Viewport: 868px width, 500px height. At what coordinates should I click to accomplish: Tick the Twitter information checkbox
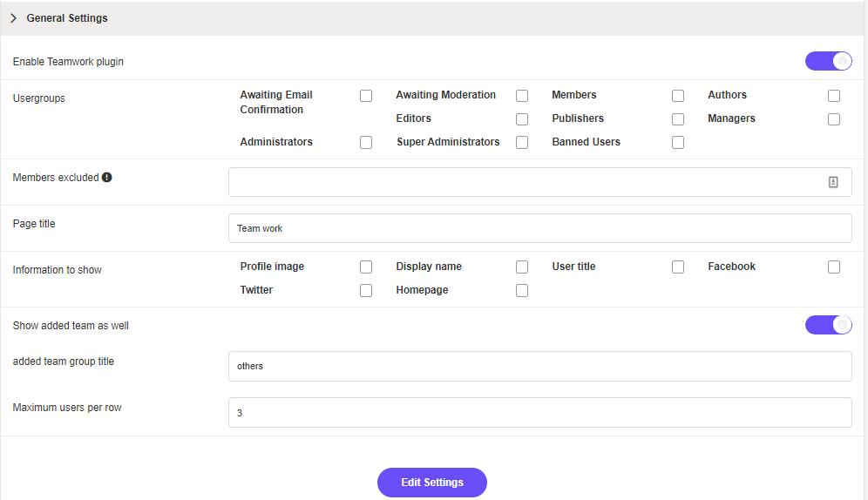[366, 291]
